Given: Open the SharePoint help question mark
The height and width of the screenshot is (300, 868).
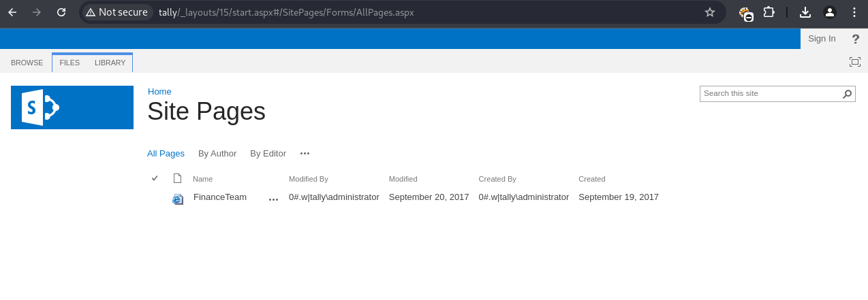Looking at the screenshot, I should (x=856, y=39).
